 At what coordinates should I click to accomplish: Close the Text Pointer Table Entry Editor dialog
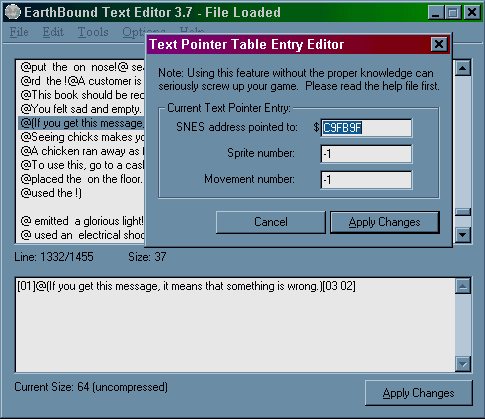(439, 44)
